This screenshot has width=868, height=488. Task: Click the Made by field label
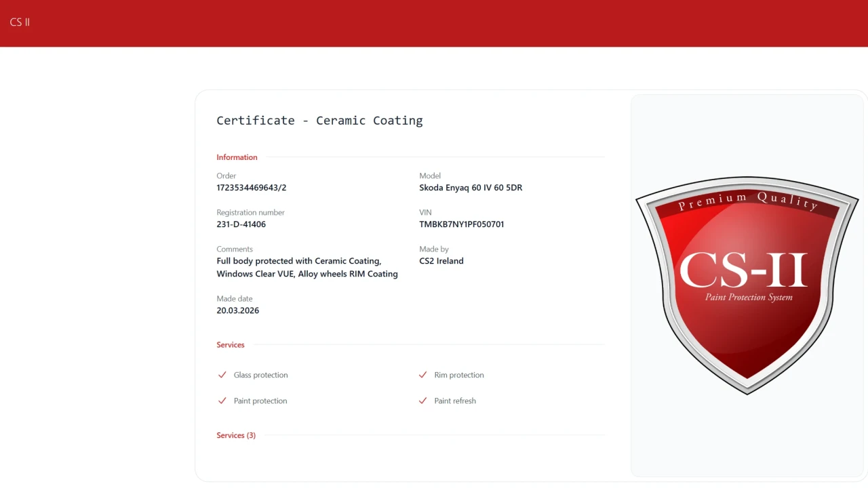click(x=434, y=249)
